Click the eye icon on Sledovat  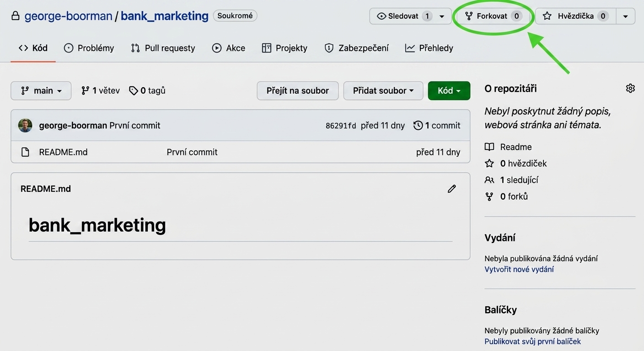pos(381,16)
